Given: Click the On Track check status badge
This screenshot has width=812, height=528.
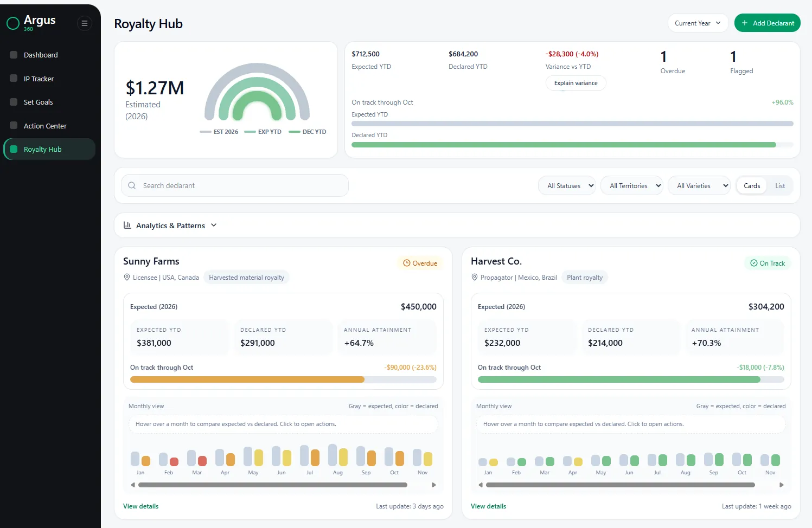Looking at the screenshot, I should tap(768, 263).
